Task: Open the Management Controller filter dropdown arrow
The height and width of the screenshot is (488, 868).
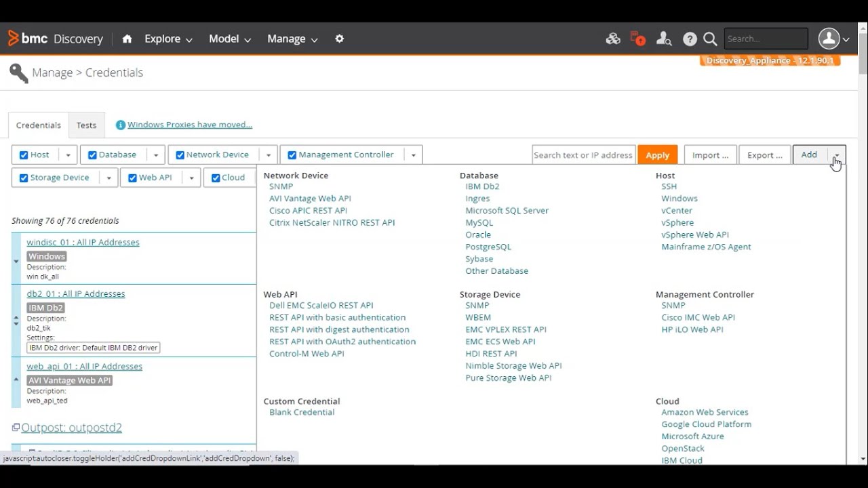Action: point(413,155)
